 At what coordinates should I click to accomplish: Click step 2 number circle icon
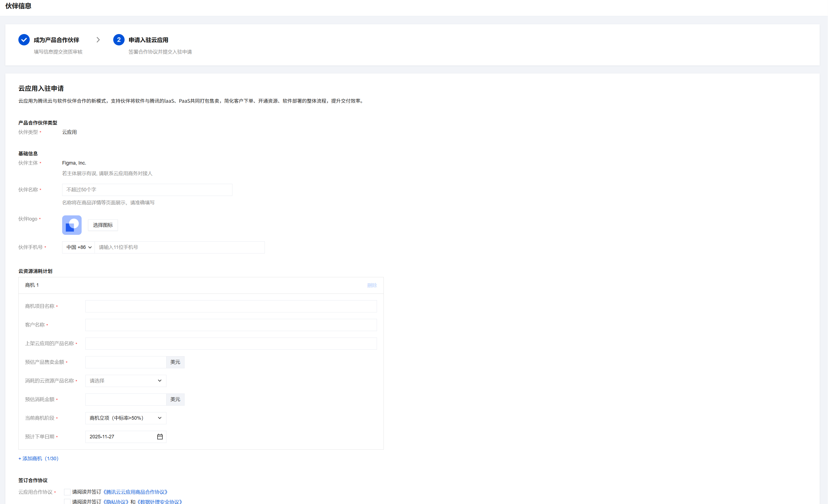119,40
